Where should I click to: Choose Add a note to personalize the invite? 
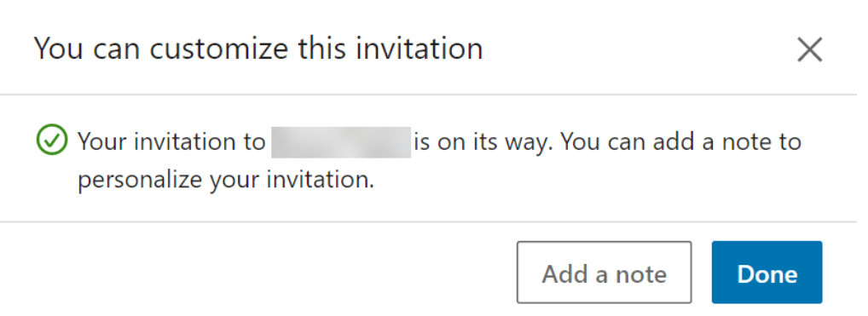point(604,273)
